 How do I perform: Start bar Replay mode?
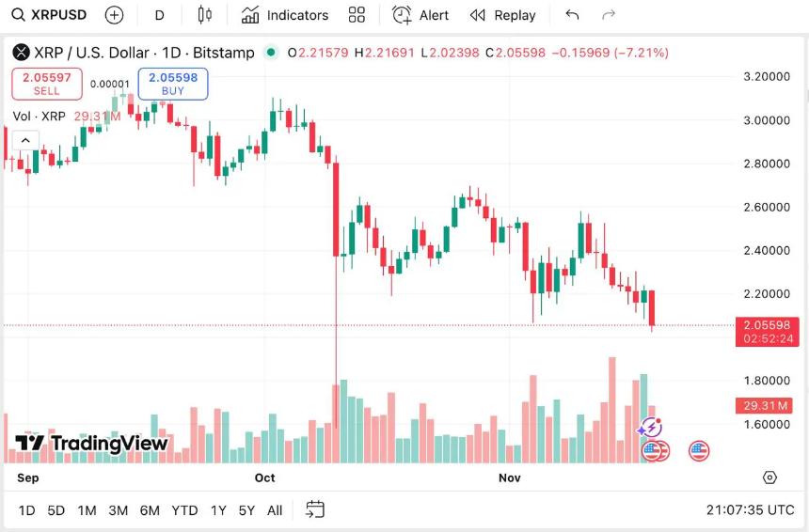[x=502, y=15]
